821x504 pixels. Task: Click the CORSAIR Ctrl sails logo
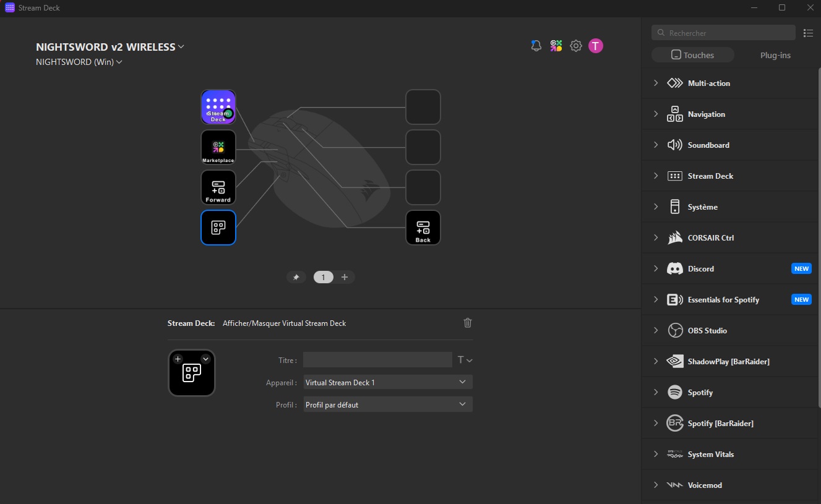coord(675,237)
